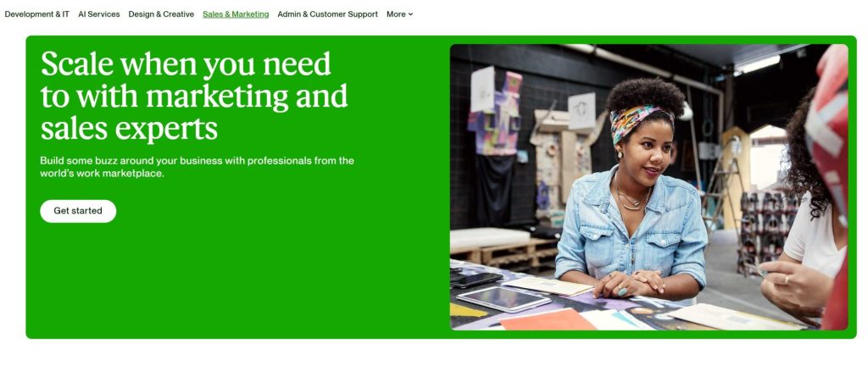Click the "Scale when you need" headline

186,64
